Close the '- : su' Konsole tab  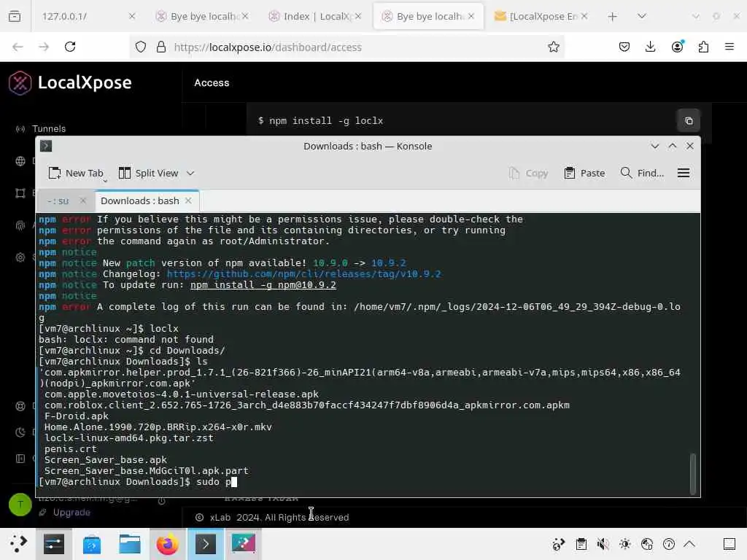[83, 201]
